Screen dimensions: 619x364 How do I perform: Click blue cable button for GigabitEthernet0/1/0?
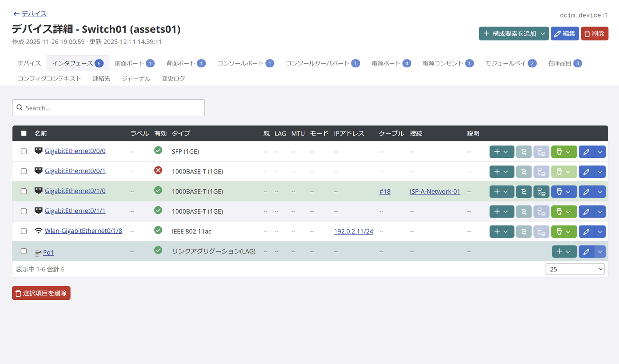pos(563,191)
